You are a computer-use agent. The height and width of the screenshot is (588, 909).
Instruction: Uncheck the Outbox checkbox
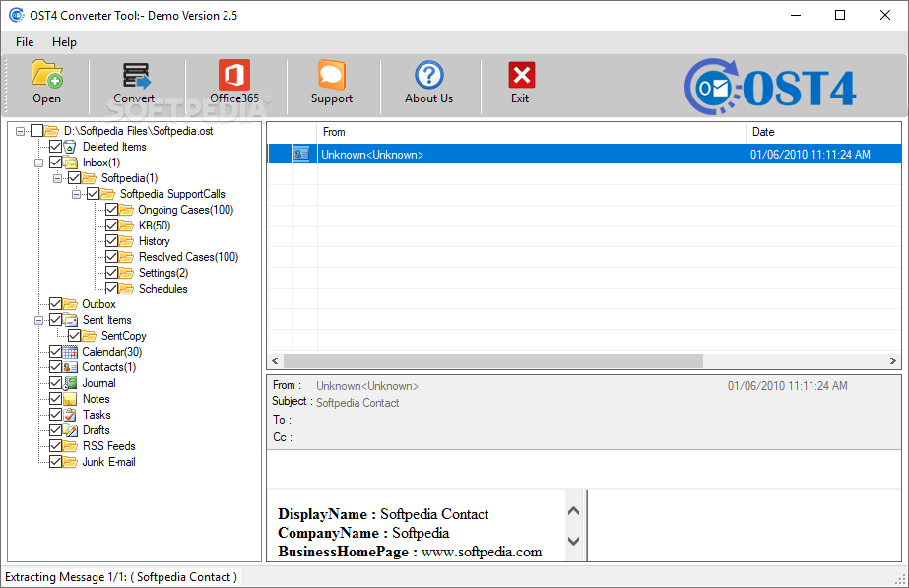pyautogui.click(x=56, y=303)
